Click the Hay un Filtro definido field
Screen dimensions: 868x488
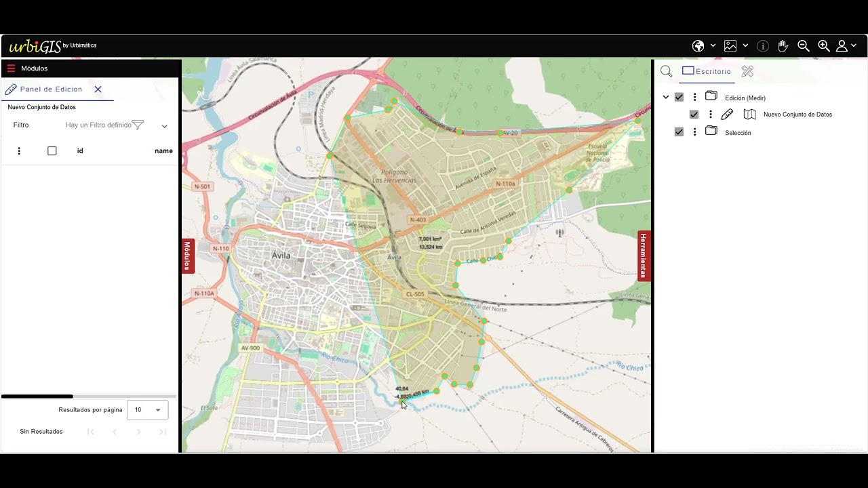click(98, 125)
